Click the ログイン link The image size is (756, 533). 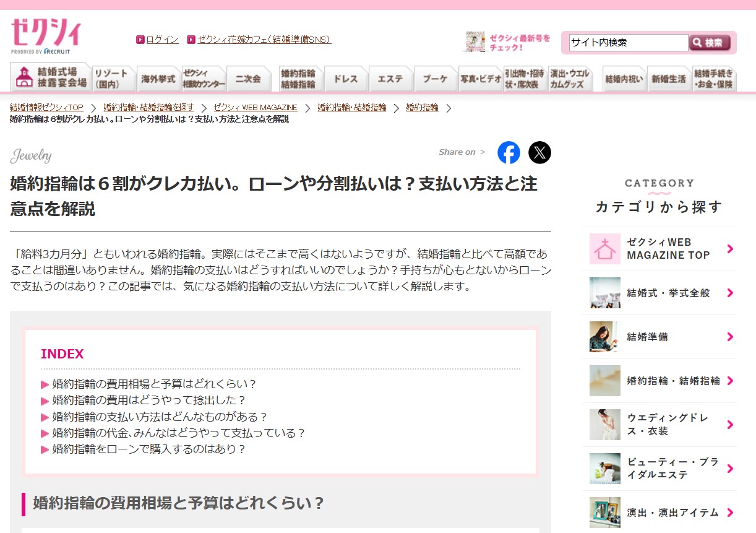pyautogui.click(x=162, y=40)
